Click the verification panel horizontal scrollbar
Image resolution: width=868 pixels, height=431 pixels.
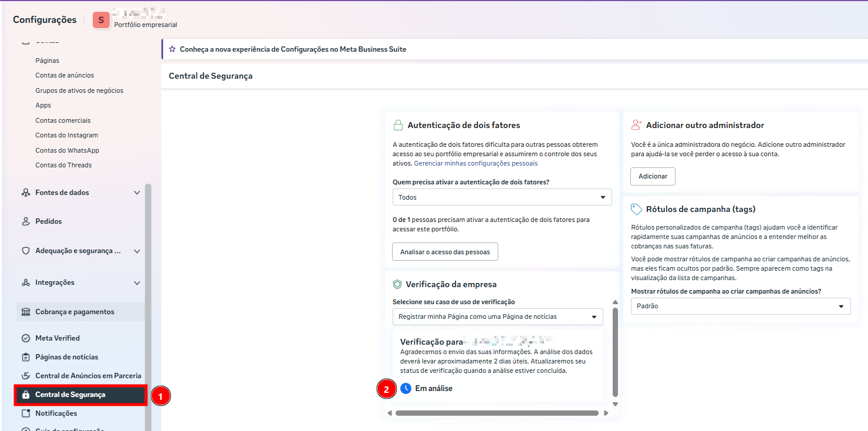(497, 413)
